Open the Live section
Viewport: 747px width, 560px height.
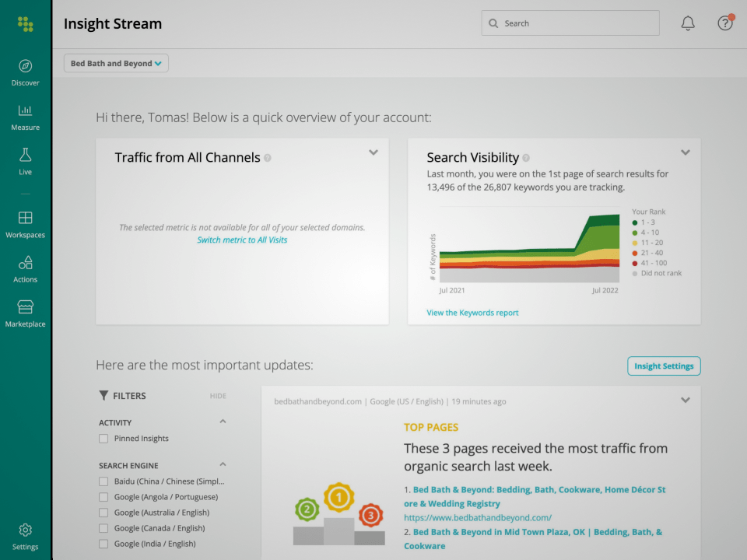coord(25,161)
